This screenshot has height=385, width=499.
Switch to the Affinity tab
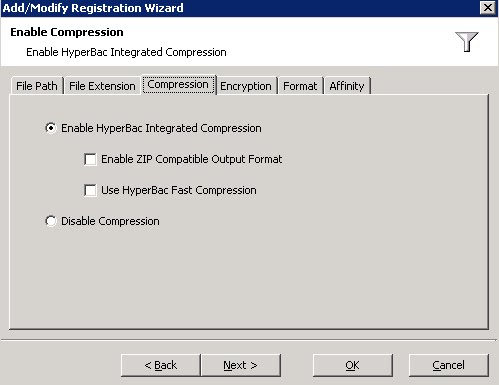pyautogui.click(x=347, y=86)
